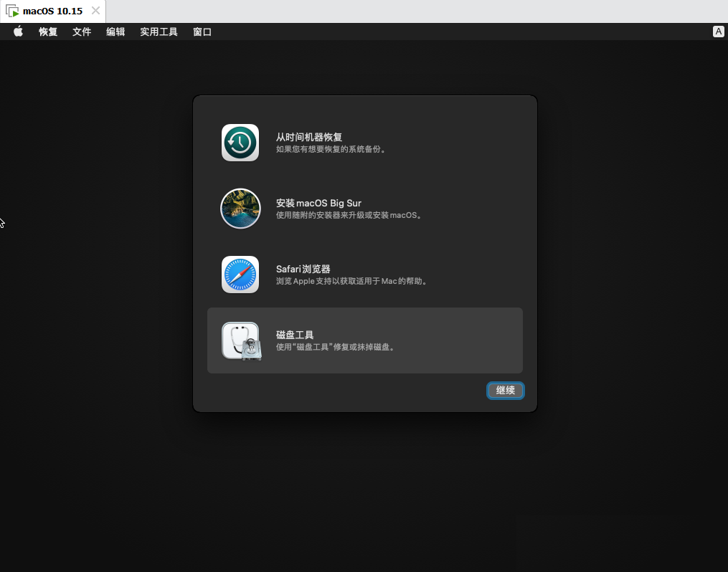Click the Disk Utility stethoscope icon

[242, 341]
